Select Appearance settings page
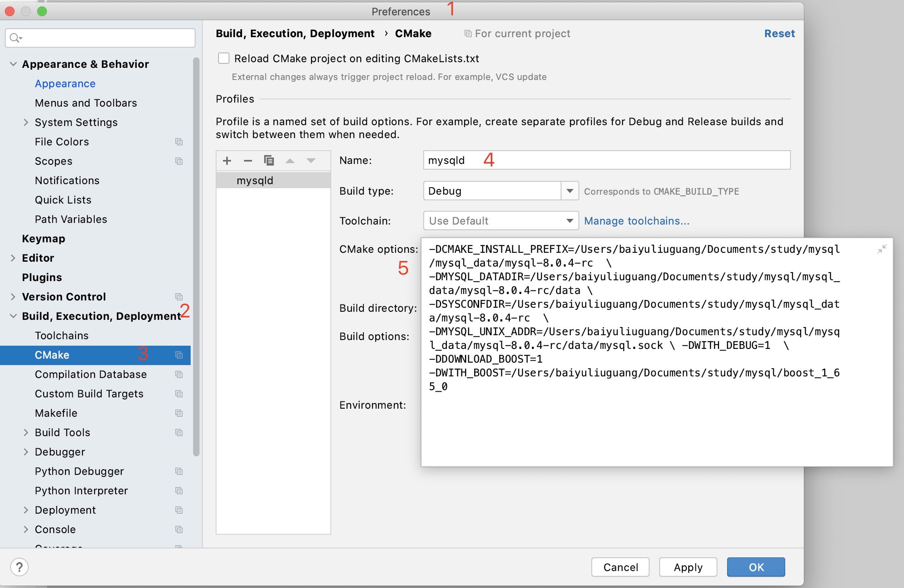904x588 pixels. (65, 84)
